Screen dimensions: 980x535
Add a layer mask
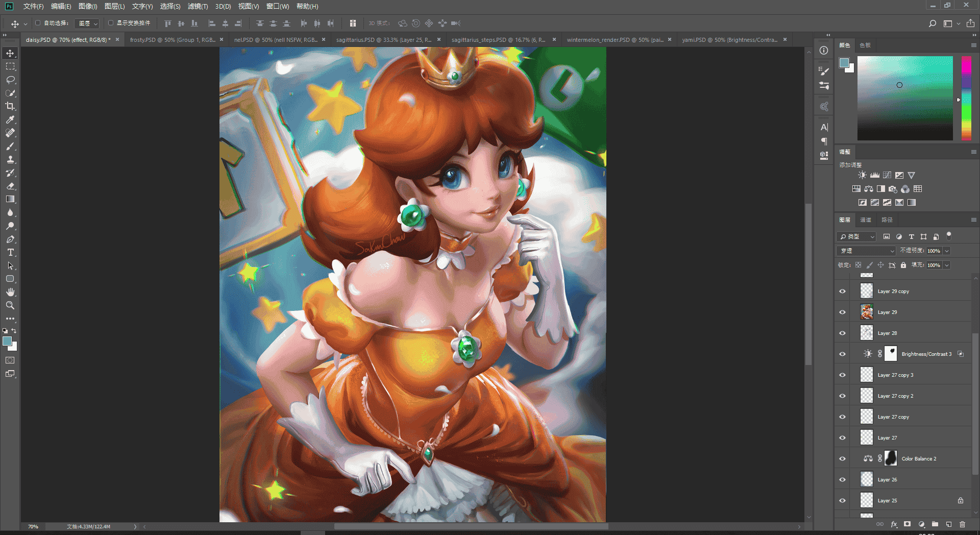907,524
